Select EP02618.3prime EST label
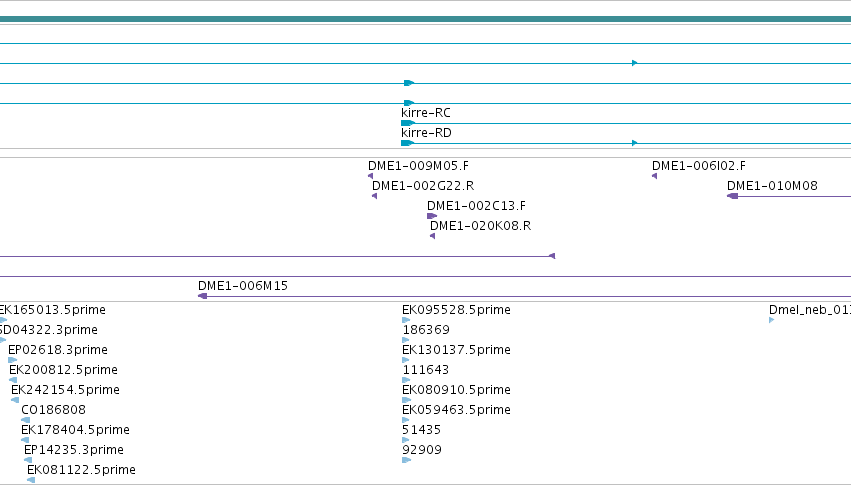The width and height of the screenshot is (851, 485). [x=58, y=350]
